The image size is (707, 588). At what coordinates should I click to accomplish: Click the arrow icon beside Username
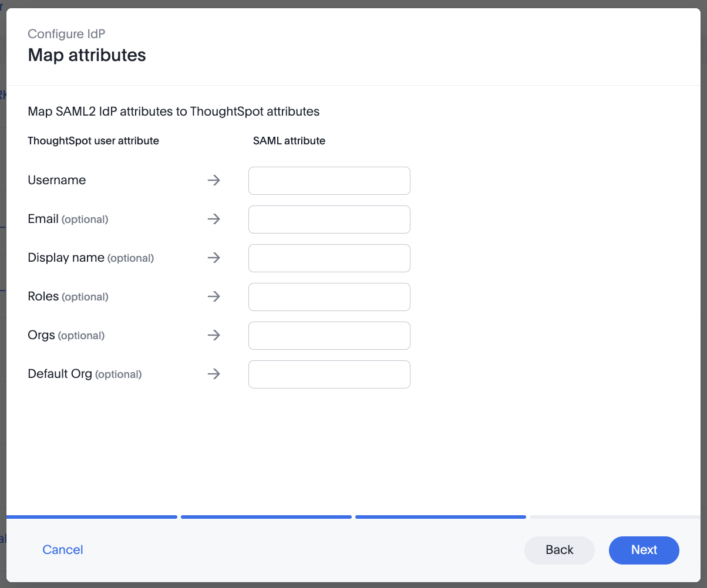pyautogui.click(x=214, y=180)
